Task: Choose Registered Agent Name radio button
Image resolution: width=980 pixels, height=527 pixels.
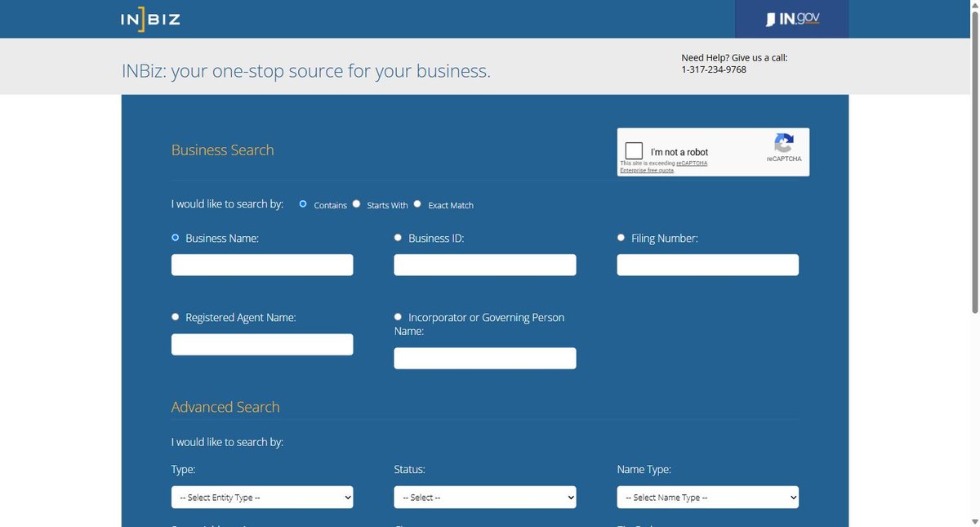Action: (176, 317)
